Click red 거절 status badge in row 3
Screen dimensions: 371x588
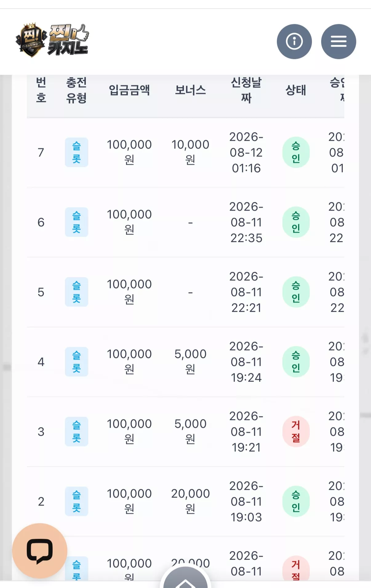click(x=296, y=431)
